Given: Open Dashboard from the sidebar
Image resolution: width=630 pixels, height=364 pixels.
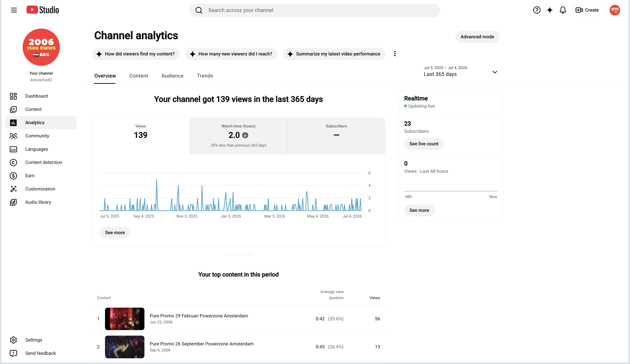Looking at the screenshot, I should (x=41, y=96).
